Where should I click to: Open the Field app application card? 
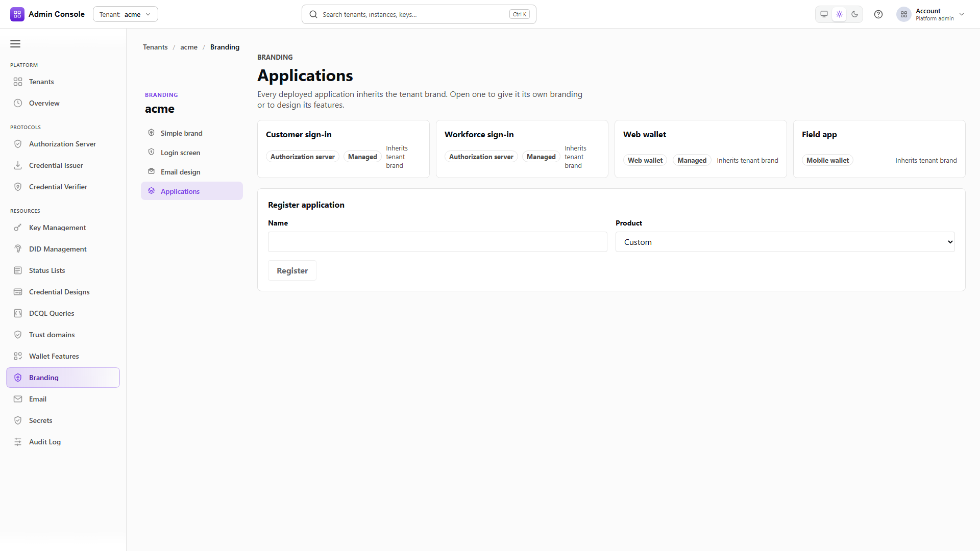click(879, 149)
